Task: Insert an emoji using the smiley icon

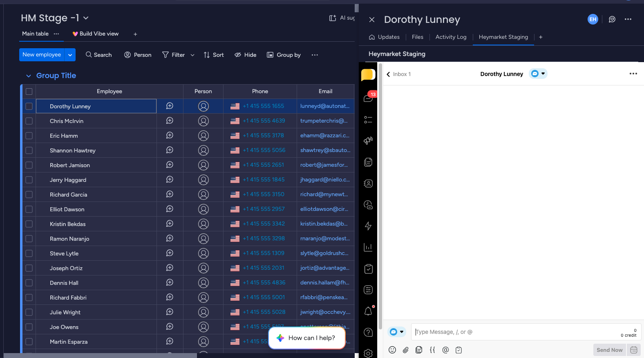Action: coord(392,350)
